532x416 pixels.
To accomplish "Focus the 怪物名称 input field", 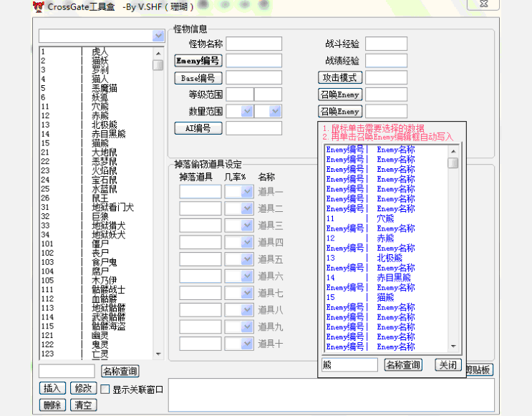I will click(253, 44).
